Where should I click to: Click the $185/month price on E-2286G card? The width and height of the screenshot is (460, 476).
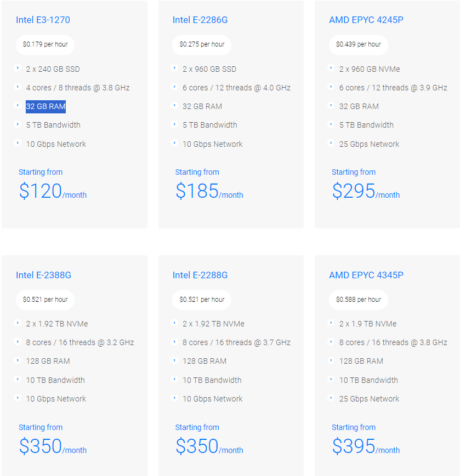tap(209, 192)
